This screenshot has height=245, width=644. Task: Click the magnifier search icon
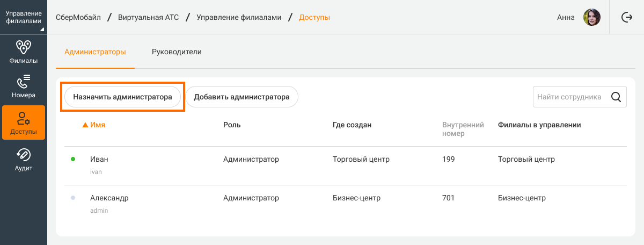[616, 97]
